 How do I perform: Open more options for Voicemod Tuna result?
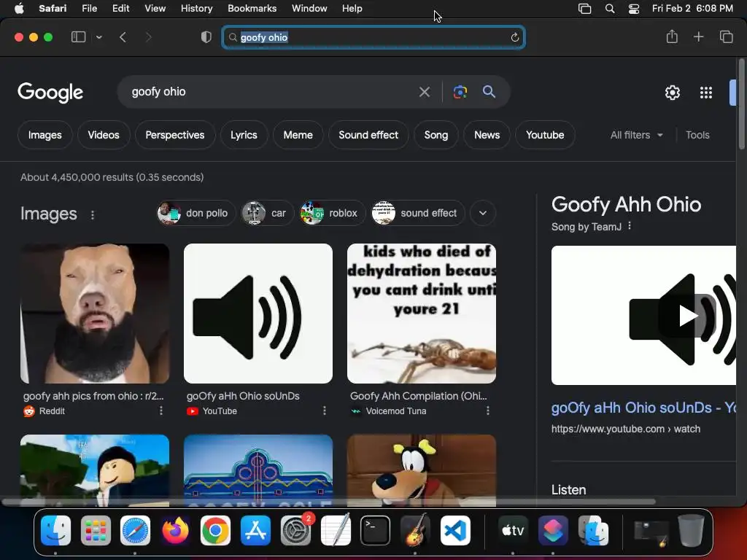(488, 411)
